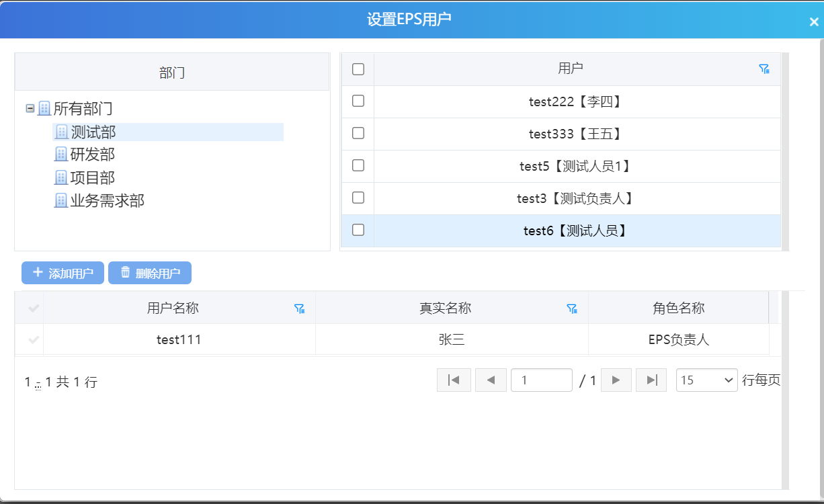Click the 删除用户 button

[150, 273]
